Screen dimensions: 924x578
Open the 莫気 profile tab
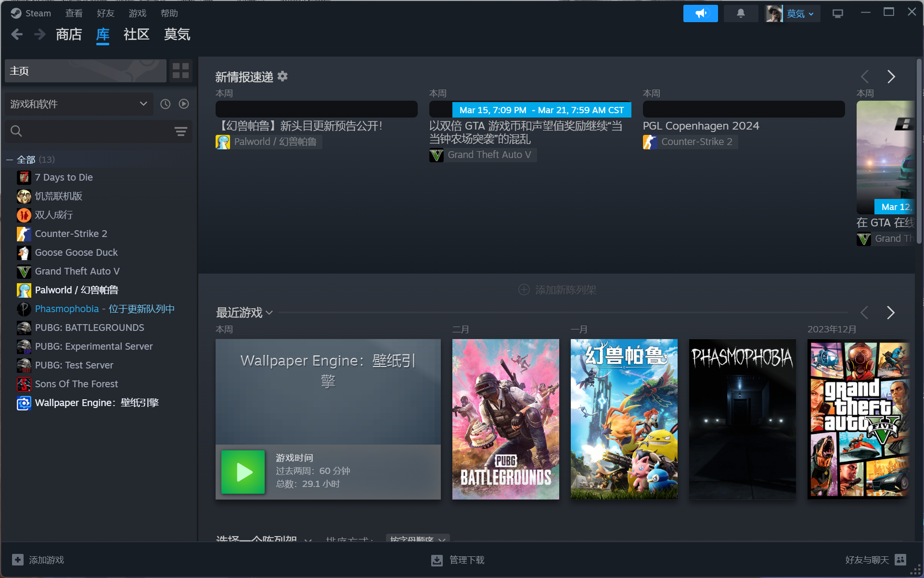(177, 34)
